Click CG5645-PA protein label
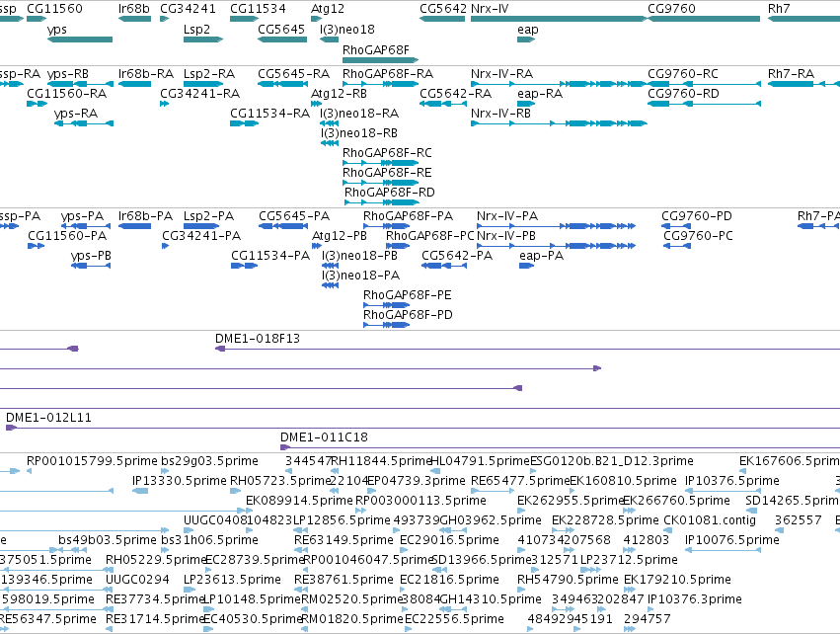Screen dimensions: 840x634 click(294, 216)
